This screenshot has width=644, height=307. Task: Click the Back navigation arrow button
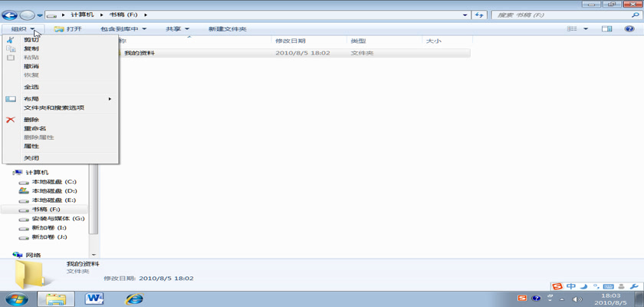point(11,15)
